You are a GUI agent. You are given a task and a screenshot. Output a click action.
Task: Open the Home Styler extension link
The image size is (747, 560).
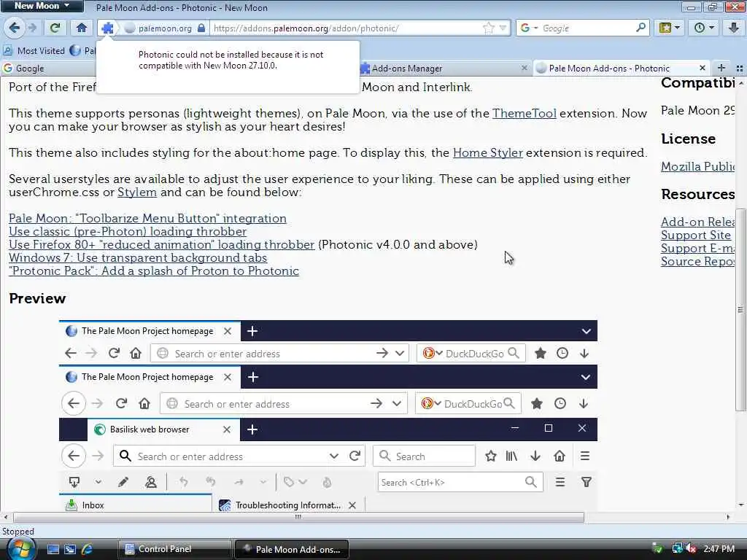[x=488, y=153]
